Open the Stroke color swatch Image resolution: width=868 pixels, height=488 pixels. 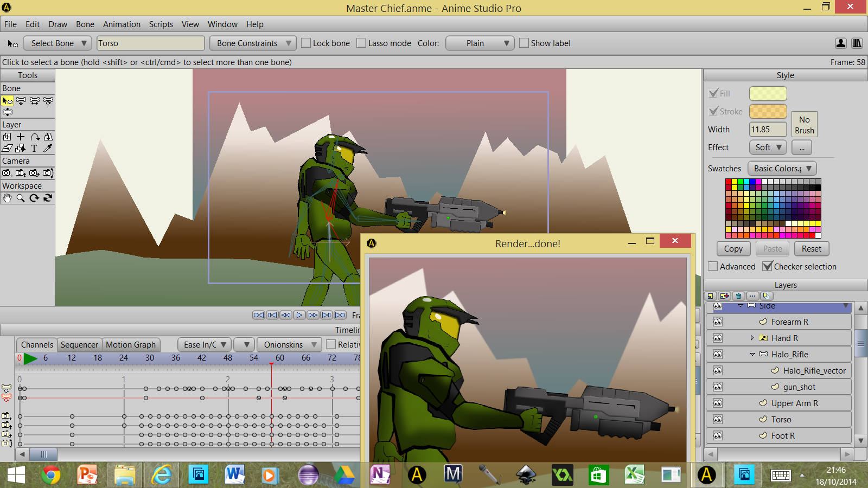[x=768, y=111]
